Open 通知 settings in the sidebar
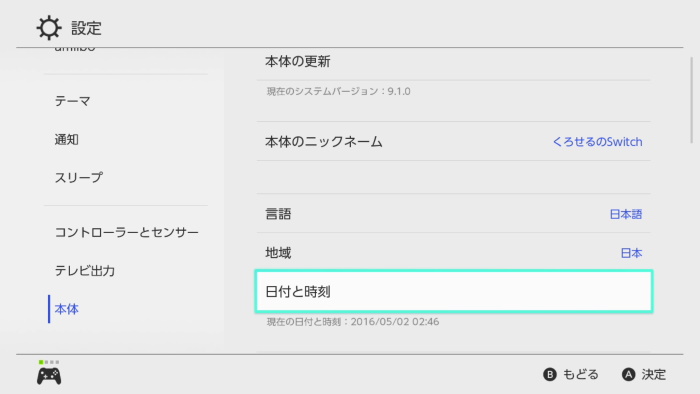The image size is (700, 394). click(x=67, y=140)
